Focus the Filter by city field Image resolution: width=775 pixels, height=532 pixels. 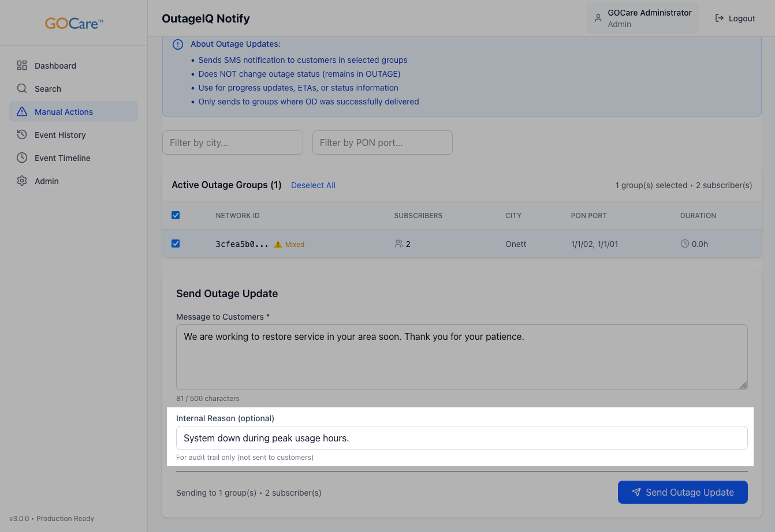click(x=232, y=143)
